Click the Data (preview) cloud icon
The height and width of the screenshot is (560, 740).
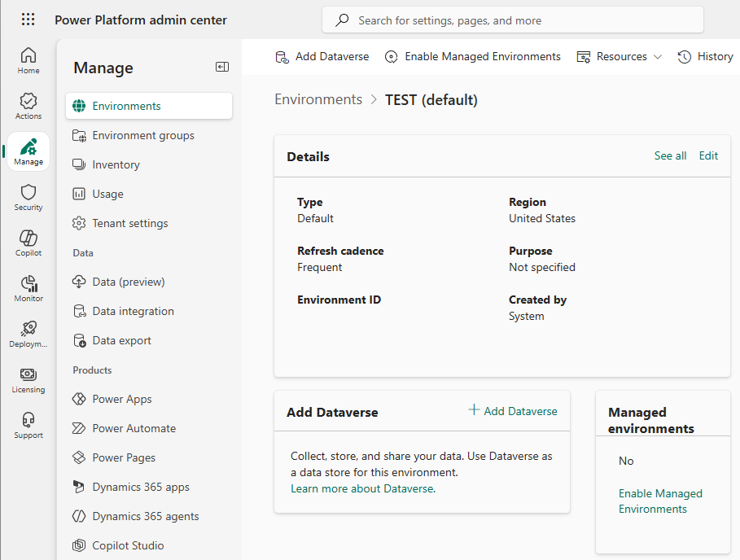pos(79,282)
